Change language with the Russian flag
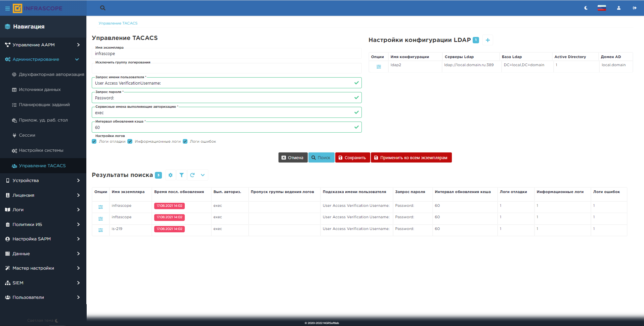 [602, 8]
